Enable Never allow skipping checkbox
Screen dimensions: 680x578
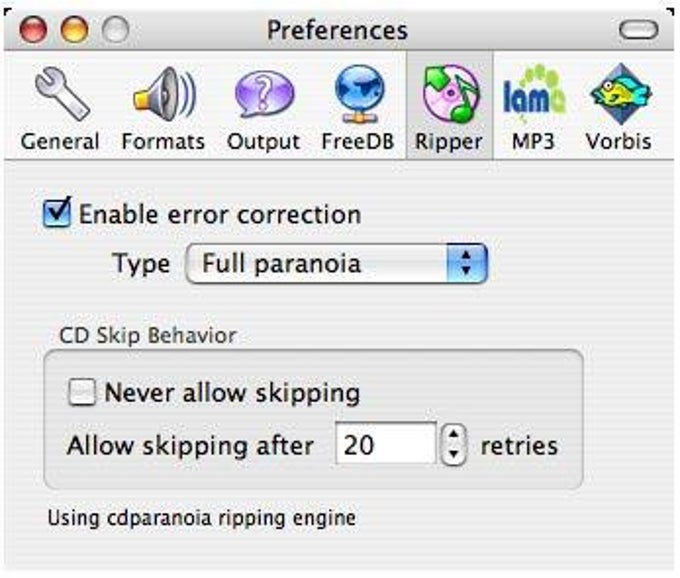(x=82, y=392)
